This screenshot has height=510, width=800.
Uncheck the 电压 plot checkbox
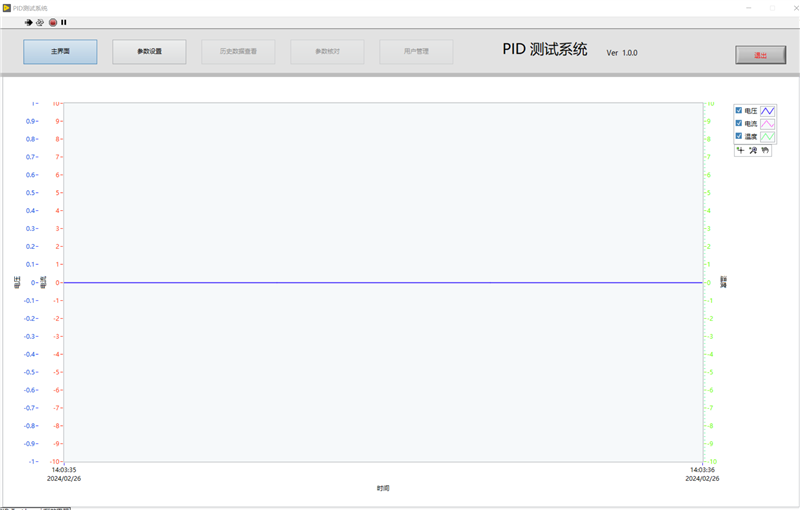click(x=739, y=110)
